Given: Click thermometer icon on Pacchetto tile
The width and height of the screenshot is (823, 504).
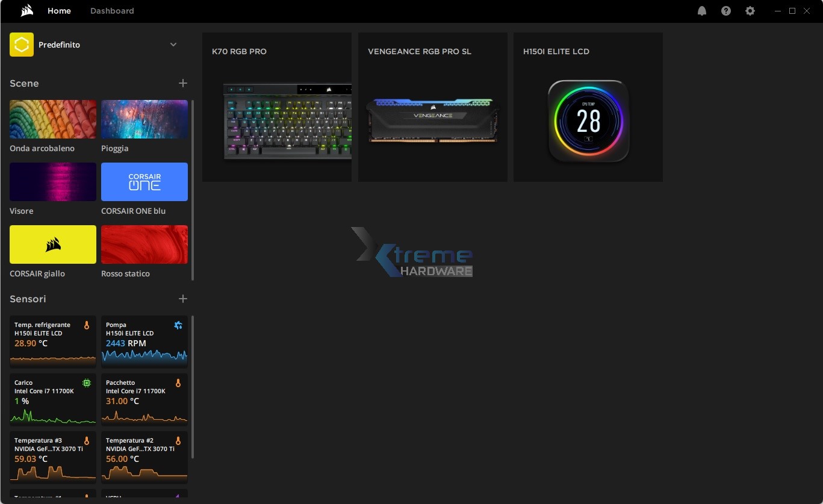Looking at the screenshot, I should 178,382.
